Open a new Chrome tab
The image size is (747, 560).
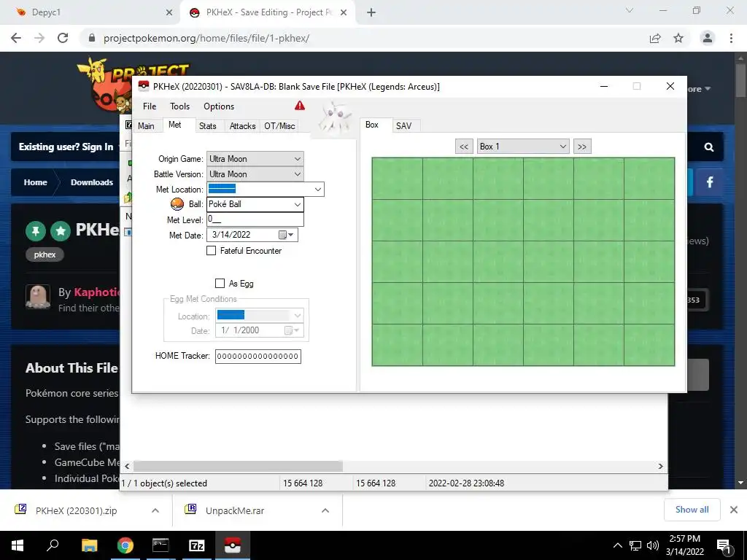pyautogui.click(x=371, y=12)
